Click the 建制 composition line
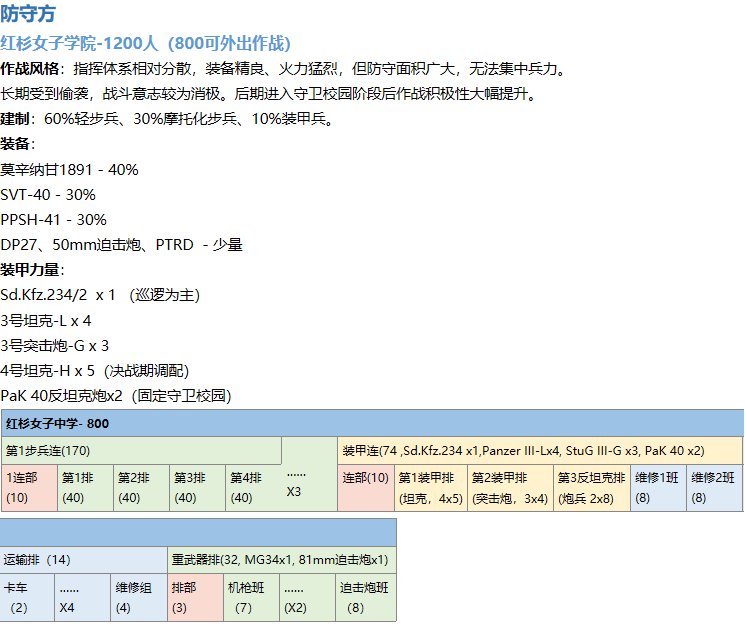 168,119
